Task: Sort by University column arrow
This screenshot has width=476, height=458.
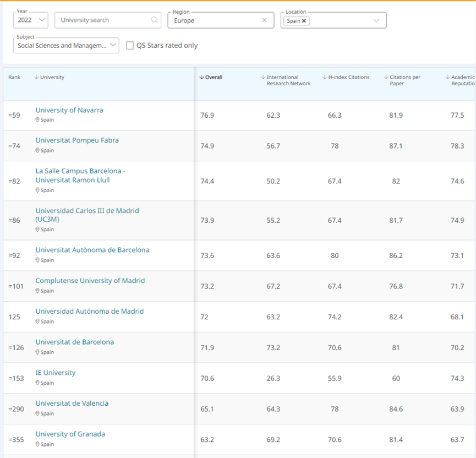Action: point(37,78)
